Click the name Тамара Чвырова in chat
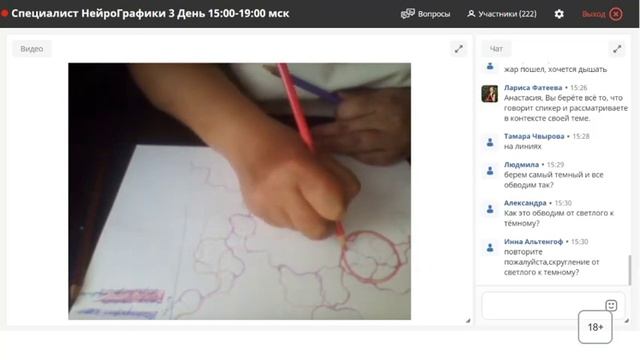 (534, 136)
